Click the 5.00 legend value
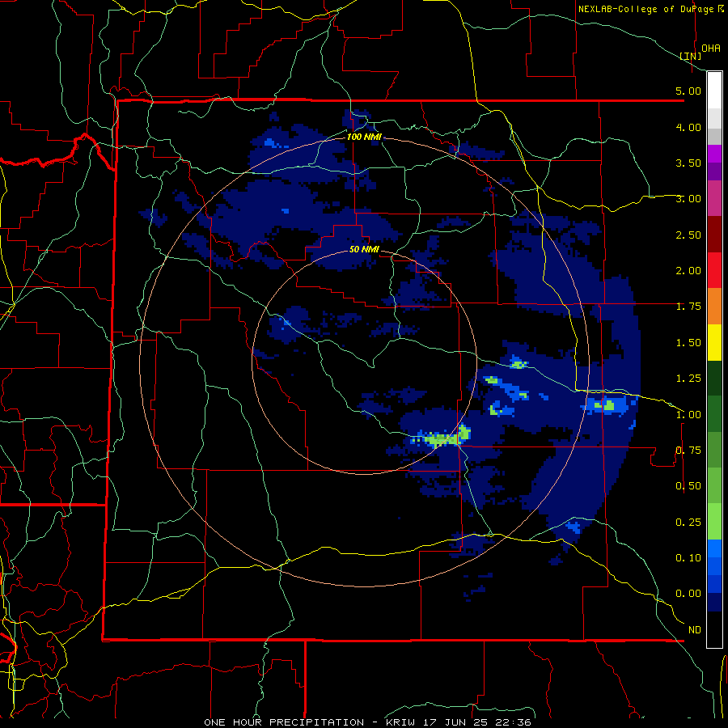Screen dimensions: 728x728 688,91
